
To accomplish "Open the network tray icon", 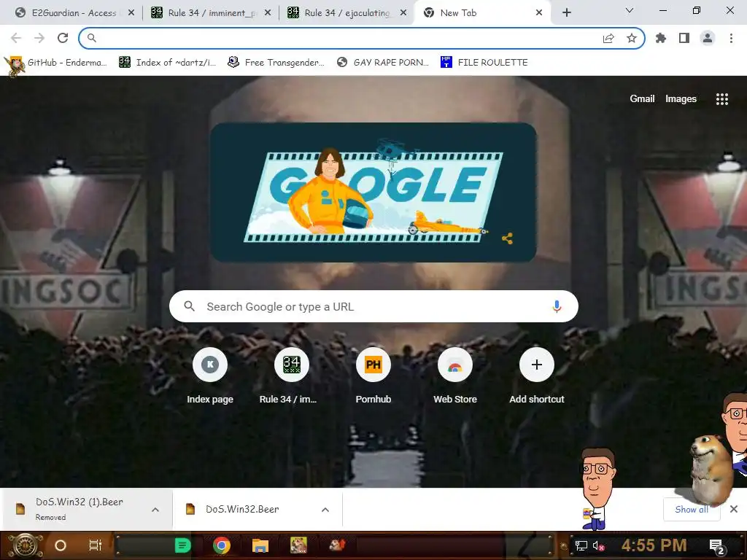I will [x=581, y=545].
